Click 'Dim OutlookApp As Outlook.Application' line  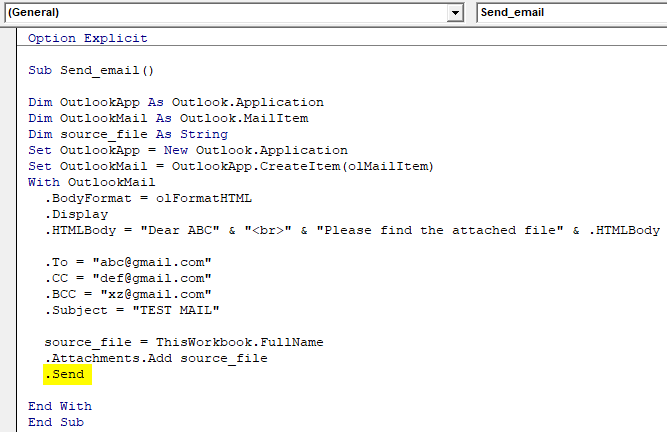tap(176, 102)
